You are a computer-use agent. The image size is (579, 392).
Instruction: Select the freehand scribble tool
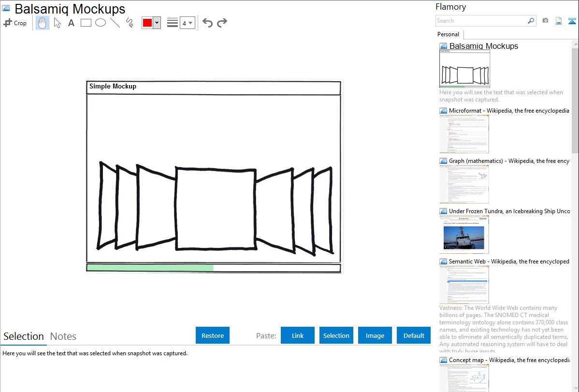pyautogui.click(x=130, y=23)
